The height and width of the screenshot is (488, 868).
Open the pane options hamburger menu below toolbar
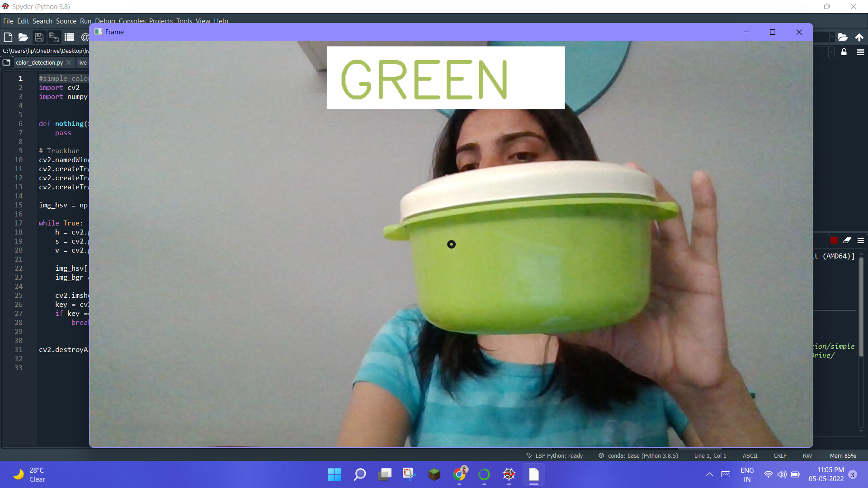[860, 52]
